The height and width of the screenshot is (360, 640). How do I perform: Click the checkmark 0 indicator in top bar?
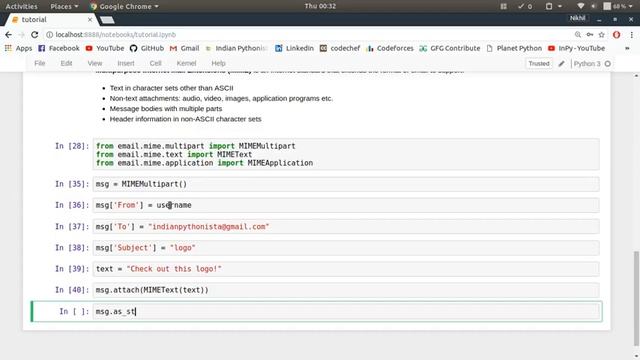[525, 6]
